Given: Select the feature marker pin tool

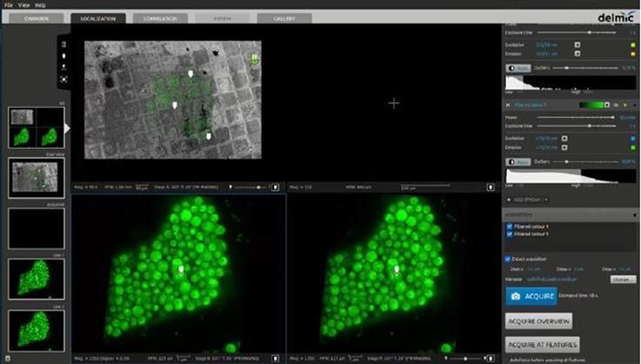Looking at the screenshot, I should [x=63, y=56].
